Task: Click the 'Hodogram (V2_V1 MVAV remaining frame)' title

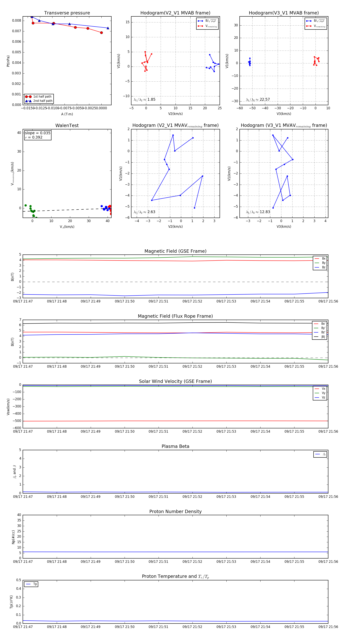Action: 175,125
